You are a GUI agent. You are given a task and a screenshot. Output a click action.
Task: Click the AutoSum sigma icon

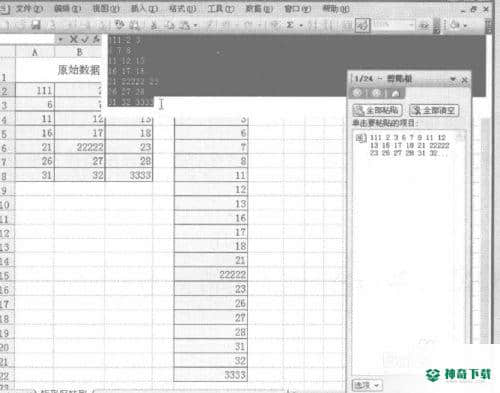(x=290, y=25)
